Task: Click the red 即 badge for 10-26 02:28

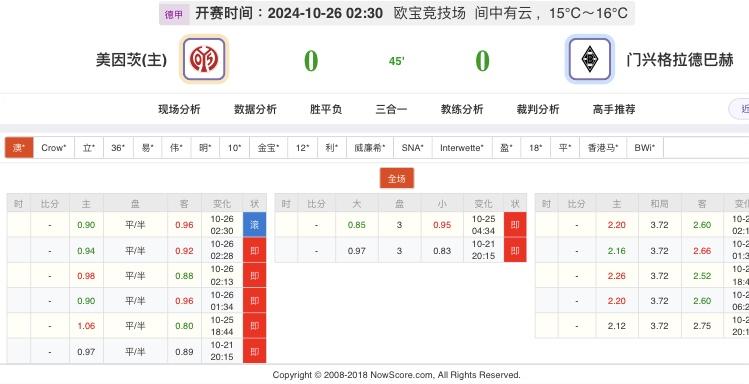Action: click(255, 250)
